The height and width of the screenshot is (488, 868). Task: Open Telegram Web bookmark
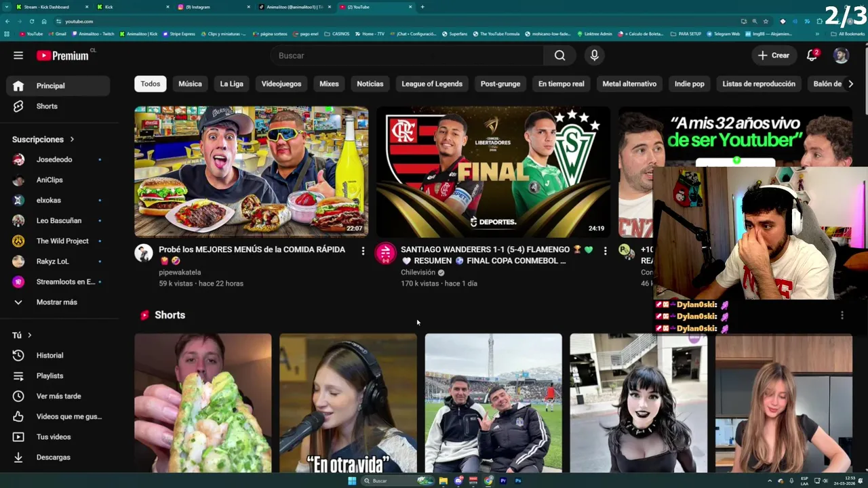723,34
